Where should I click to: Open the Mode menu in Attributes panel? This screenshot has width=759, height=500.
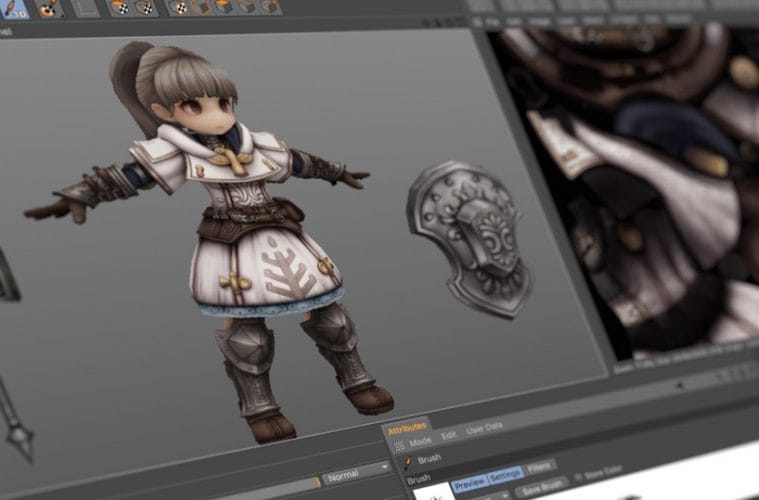(x=421, y=440)
